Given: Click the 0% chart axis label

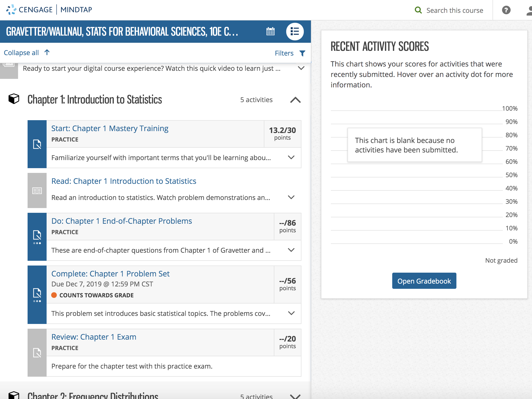Looking at the screenshot, I should coord(513,241).
